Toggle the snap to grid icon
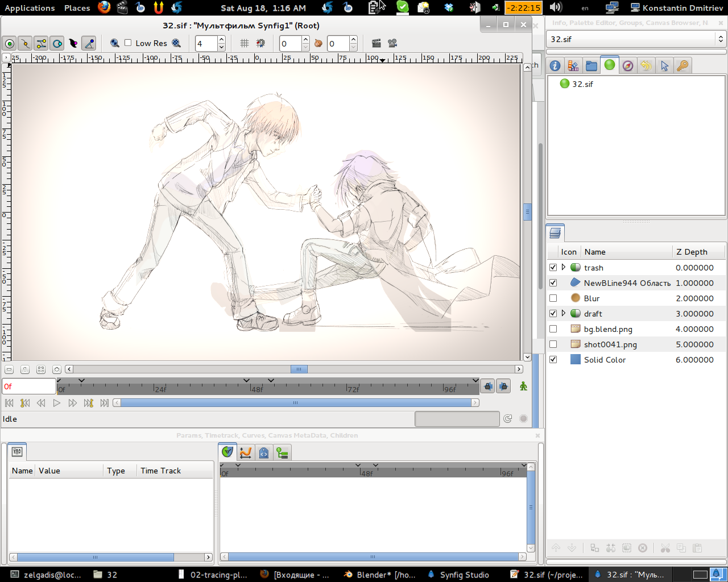The height and width of the screenshot is (582, 728). (x=260, y=43)
